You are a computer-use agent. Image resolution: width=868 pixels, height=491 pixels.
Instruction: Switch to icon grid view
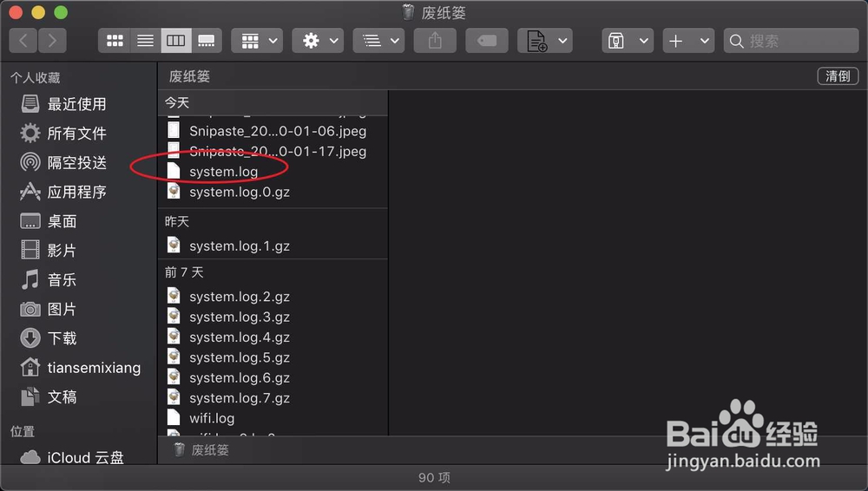[x=115, y=41]
